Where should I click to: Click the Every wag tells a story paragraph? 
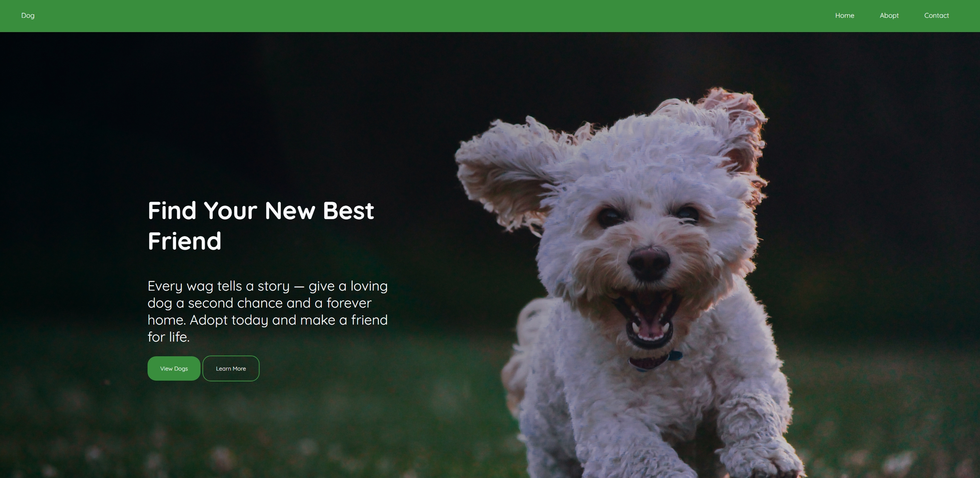(267, 311)
